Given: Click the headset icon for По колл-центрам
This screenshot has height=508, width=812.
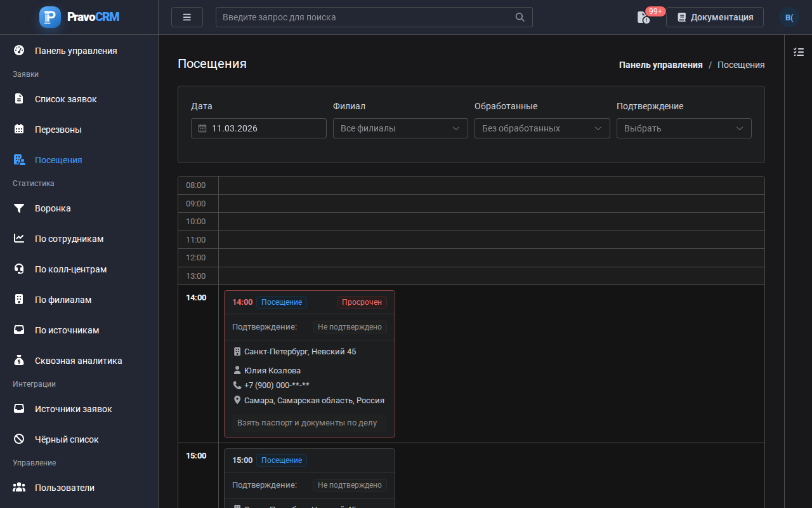Looking at the screenshot, I should 19,269.
